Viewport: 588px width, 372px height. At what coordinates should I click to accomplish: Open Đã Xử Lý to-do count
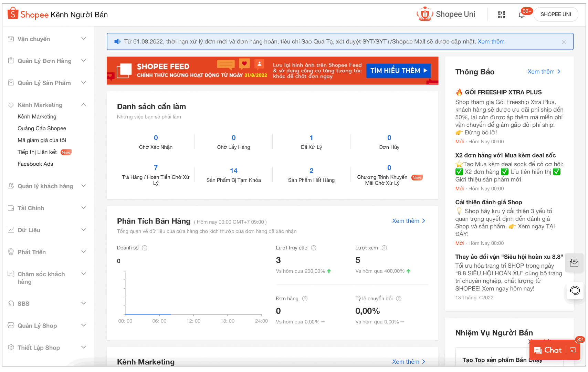[312, 142]
